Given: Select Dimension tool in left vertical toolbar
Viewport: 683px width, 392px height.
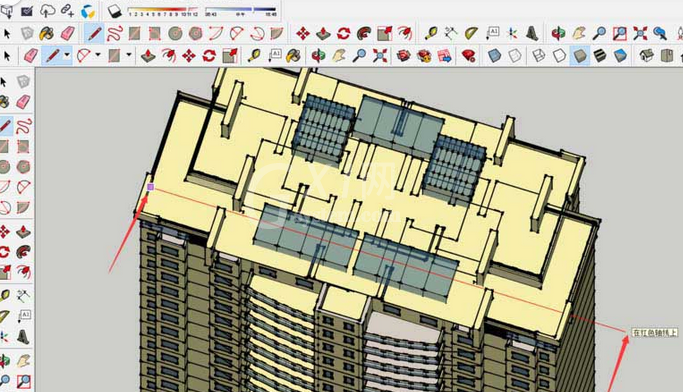Looking at the screenshot, I should tap(24, 296).
